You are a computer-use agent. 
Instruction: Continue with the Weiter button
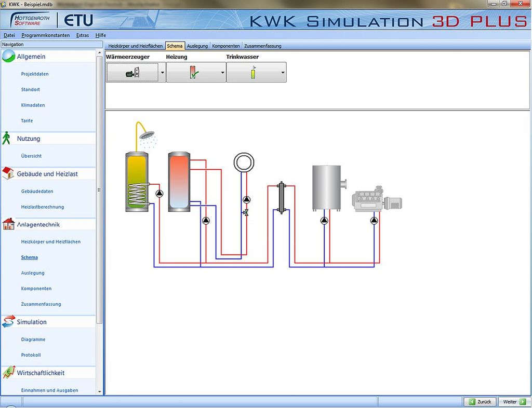pos(514,402)
